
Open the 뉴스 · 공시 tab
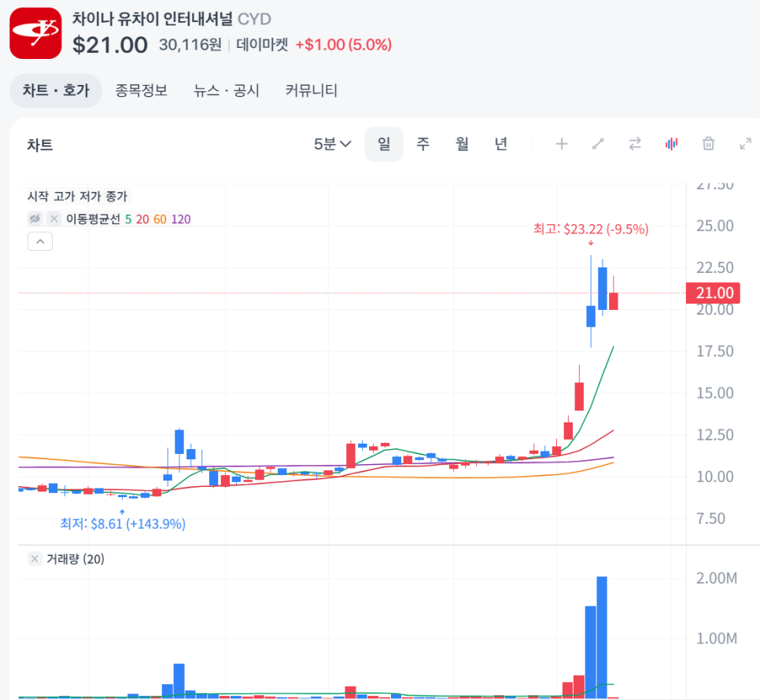pos(227,90)
